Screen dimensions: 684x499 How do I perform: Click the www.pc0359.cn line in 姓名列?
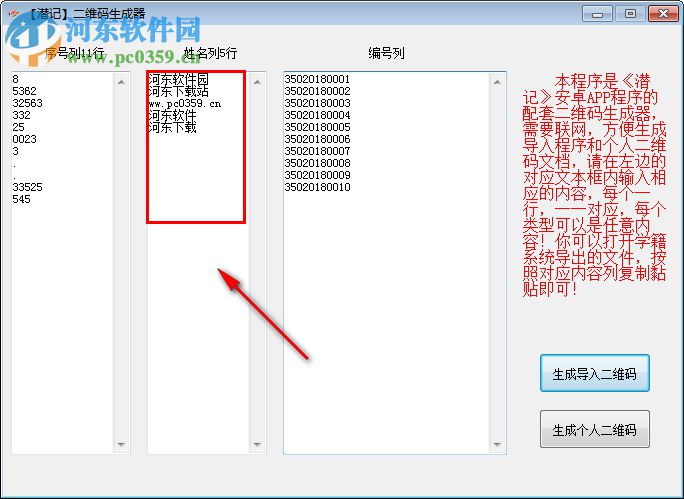185,104
